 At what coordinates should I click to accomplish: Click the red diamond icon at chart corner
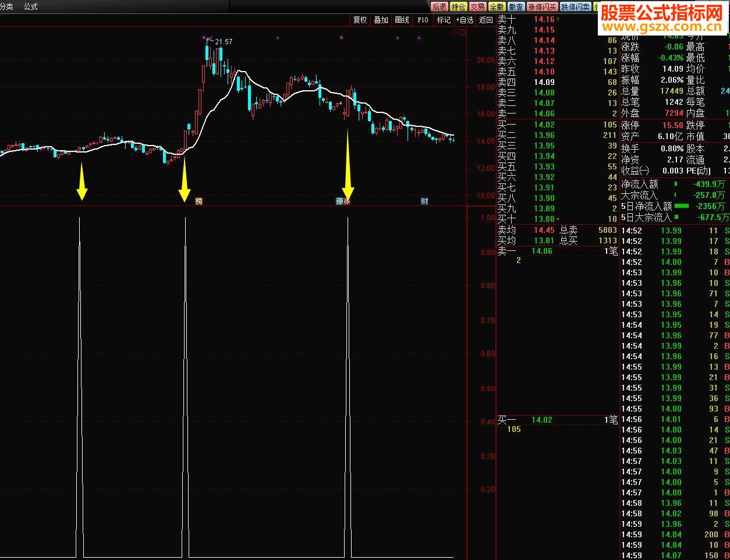pyautogui.click(x=455, y=33)
